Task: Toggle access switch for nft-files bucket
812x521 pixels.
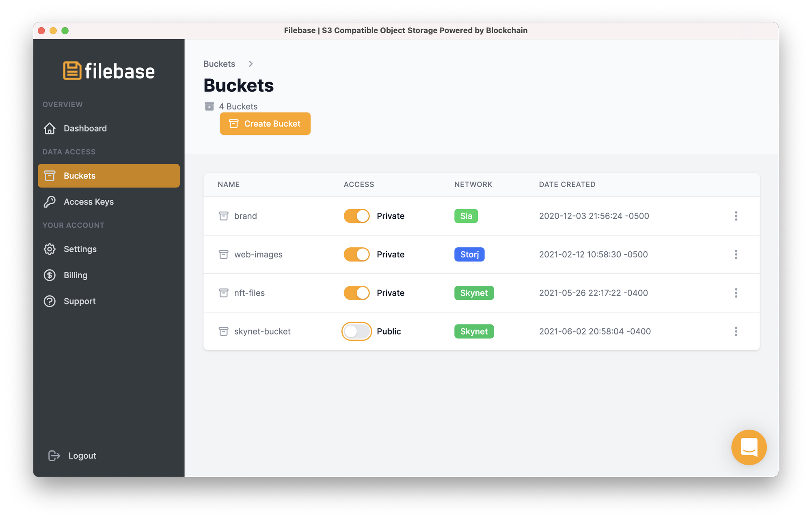Action: click(356, 293)
